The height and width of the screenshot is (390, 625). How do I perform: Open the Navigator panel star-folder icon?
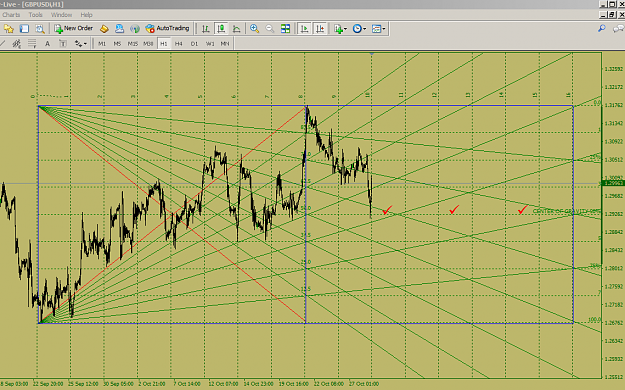[8, 29]
